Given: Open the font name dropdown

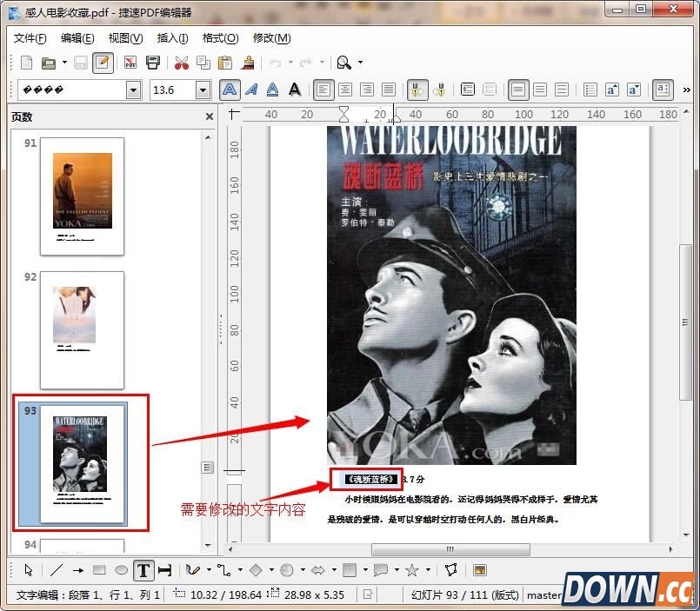Looking at the screenshot, I should 133,90.
